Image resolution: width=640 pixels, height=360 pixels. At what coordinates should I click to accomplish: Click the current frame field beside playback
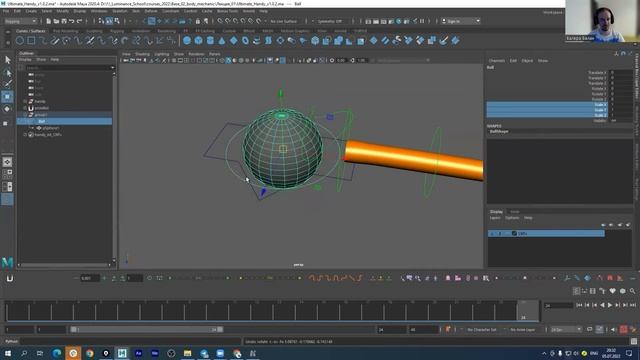[558, 305]
